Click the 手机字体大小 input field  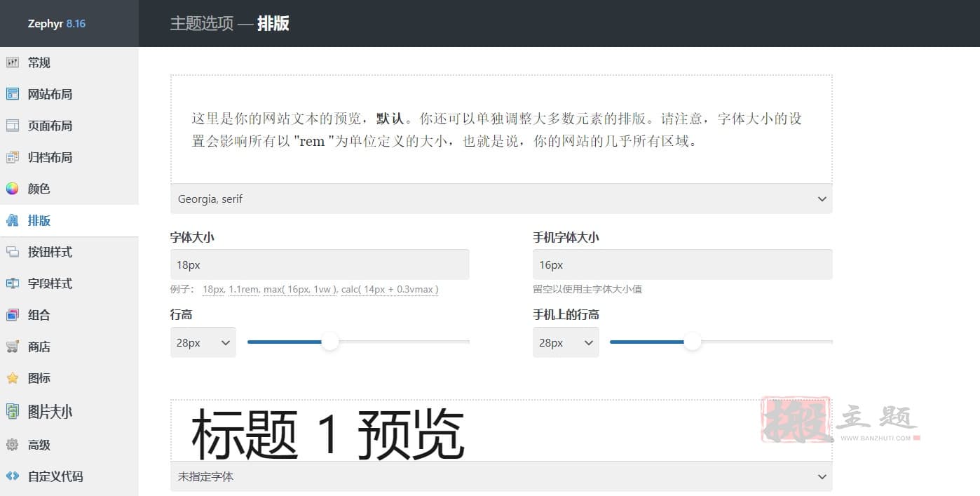coord(683,264)
